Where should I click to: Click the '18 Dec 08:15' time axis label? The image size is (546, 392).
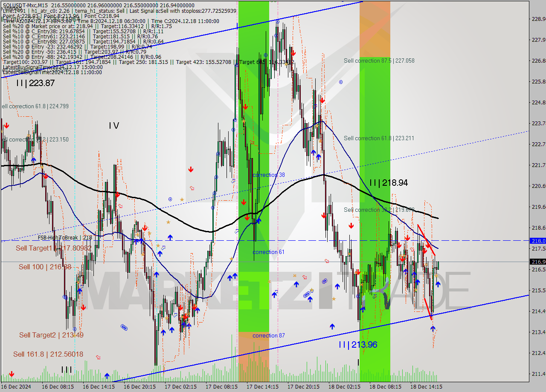385,387
